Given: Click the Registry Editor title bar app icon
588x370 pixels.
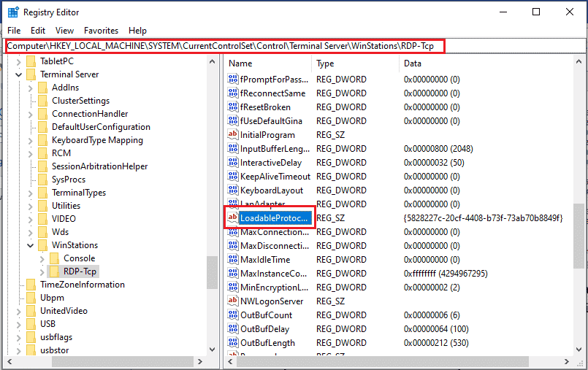Looking at the screenshot, I should pos(13,12).
